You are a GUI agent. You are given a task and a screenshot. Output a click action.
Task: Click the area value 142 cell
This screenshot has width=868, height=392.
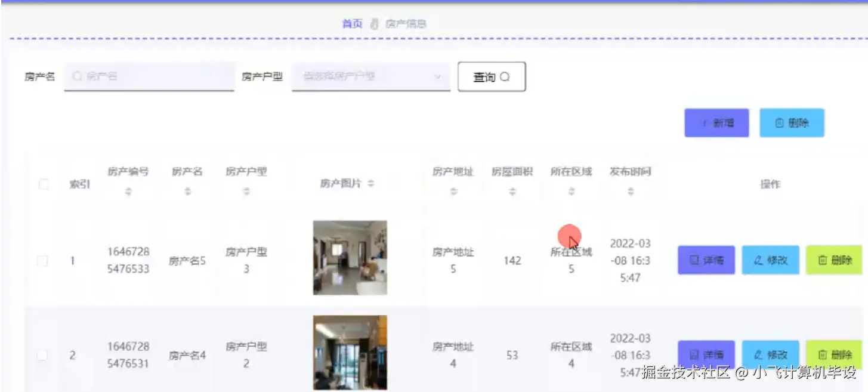pos(512,261)
